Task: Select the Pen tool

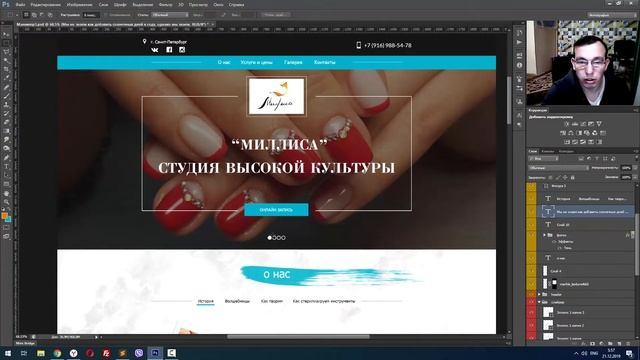Action: tap(6, 158)
